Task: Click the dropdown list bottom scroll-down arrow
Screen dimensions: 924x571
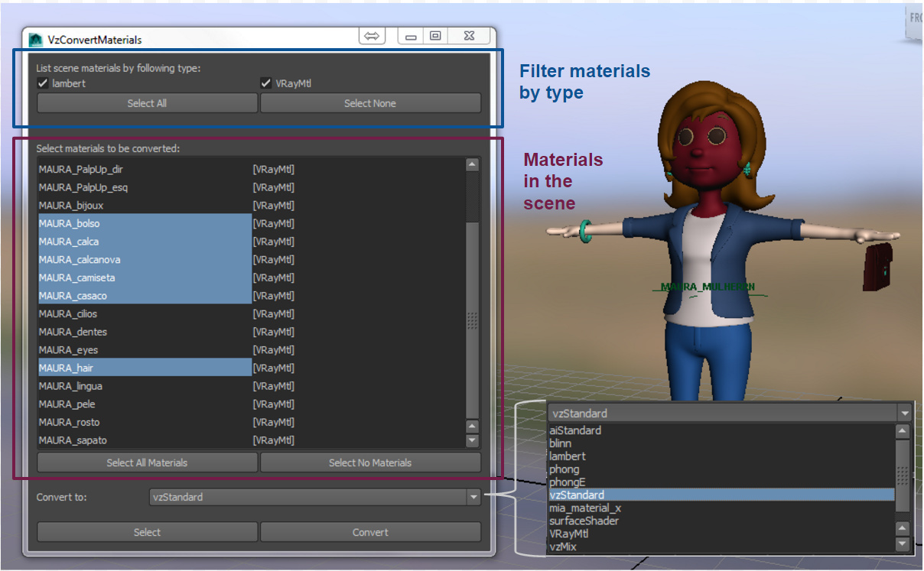Action: pos(903,544)
